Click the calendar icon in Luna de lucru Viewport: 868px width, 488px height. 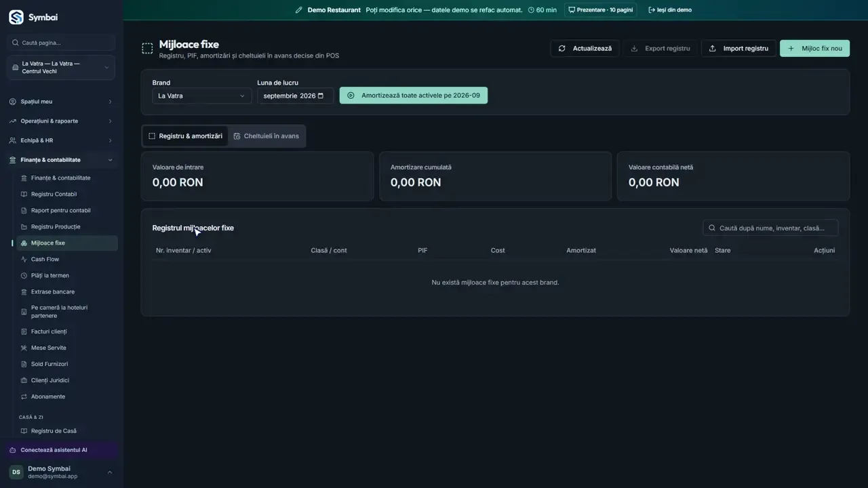click(x=321, y=96)
